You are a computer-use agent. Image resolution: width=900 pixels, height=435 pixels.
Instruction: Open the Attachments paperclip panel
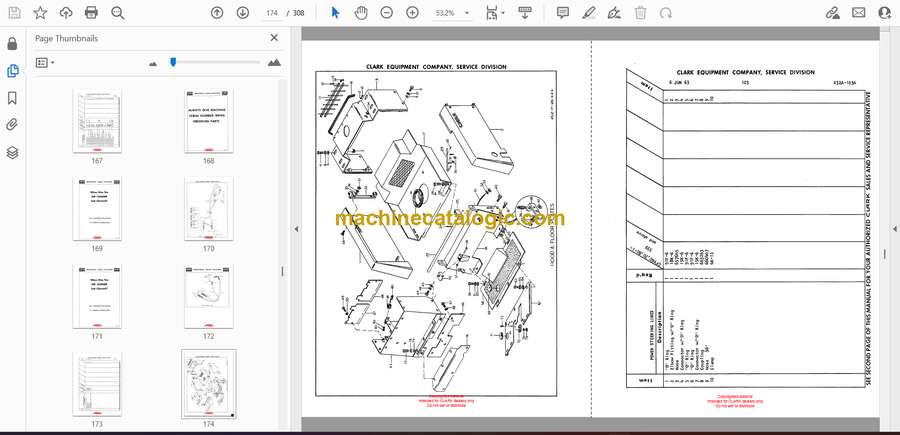[13, 125]
